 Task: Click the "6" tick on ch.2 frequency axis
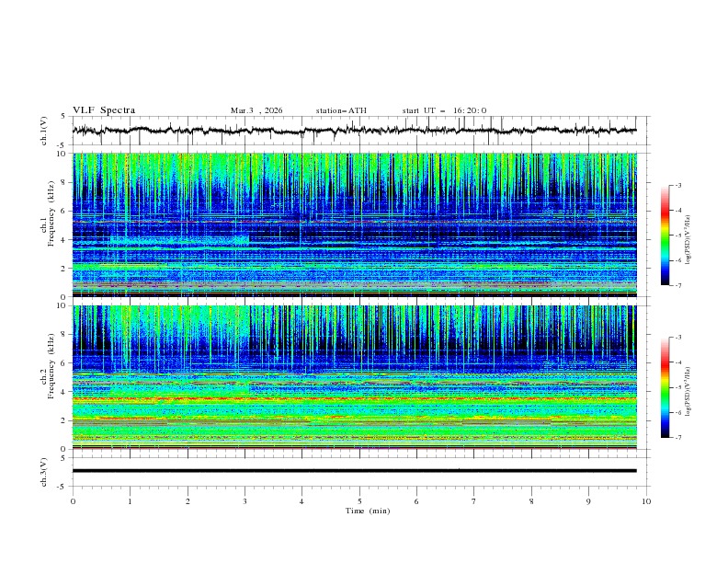click(65, 363)
